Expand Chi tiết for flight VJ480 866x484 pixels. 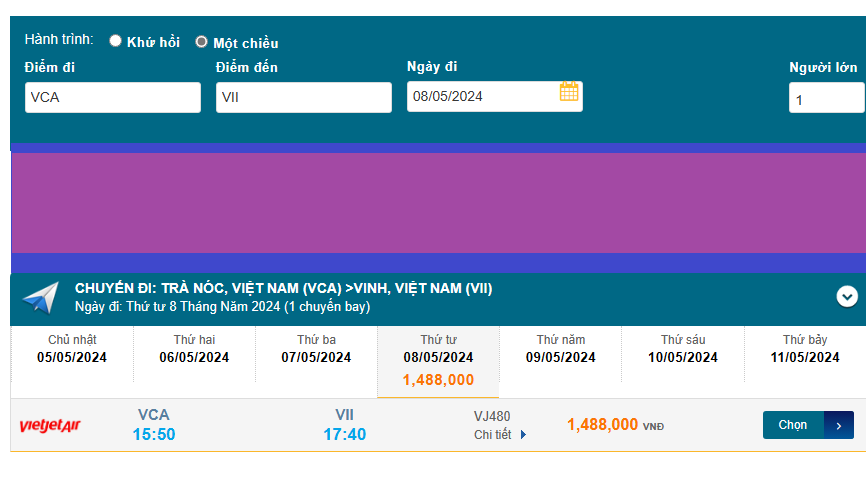(493, 435)
